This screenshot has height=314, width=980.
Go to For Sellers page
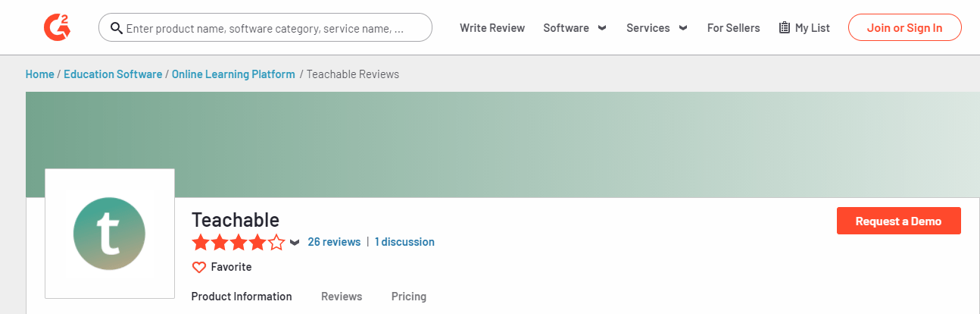[x=733, y=28]
